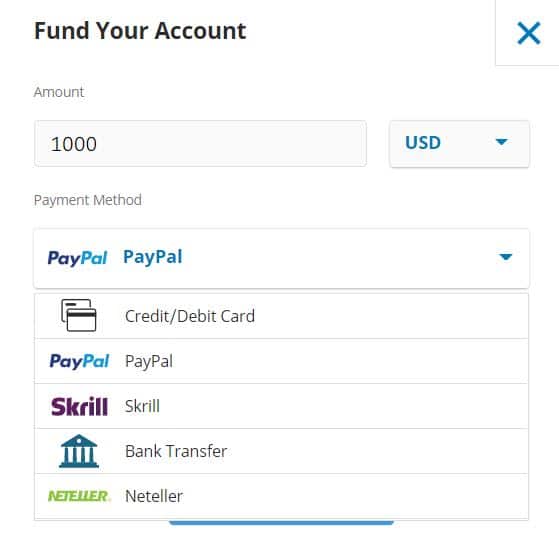Collapse the Payment Method dropdown arrow
This screenshot has width=559, height=547.
coord(506,257)
